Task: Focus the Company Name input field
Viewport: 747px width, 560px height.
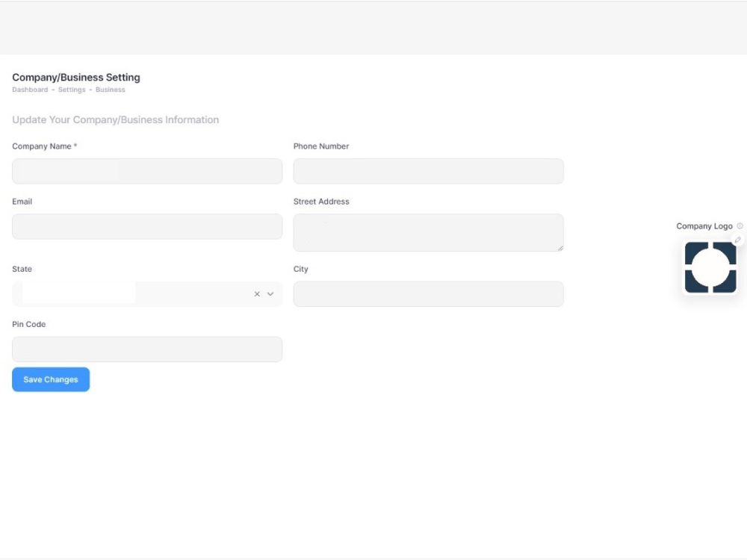Action: [x=147, y=172]
